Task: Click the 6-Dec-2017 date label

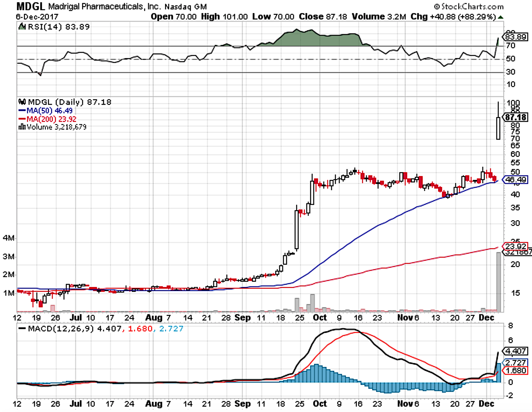Action: pyautogui.click(x=37, y=17)
